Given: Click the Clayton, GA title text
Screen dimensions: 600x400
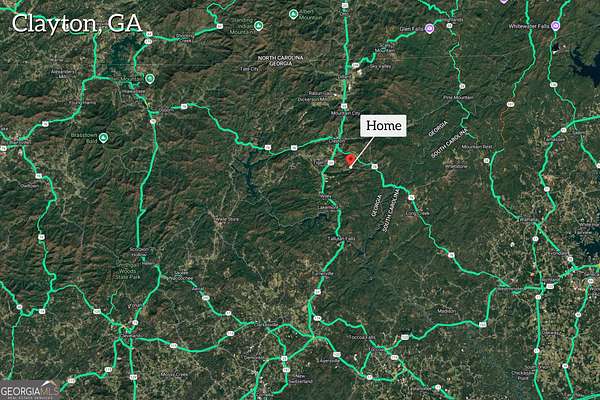Looking at the screenshot, I should click(x=77, y=24).
